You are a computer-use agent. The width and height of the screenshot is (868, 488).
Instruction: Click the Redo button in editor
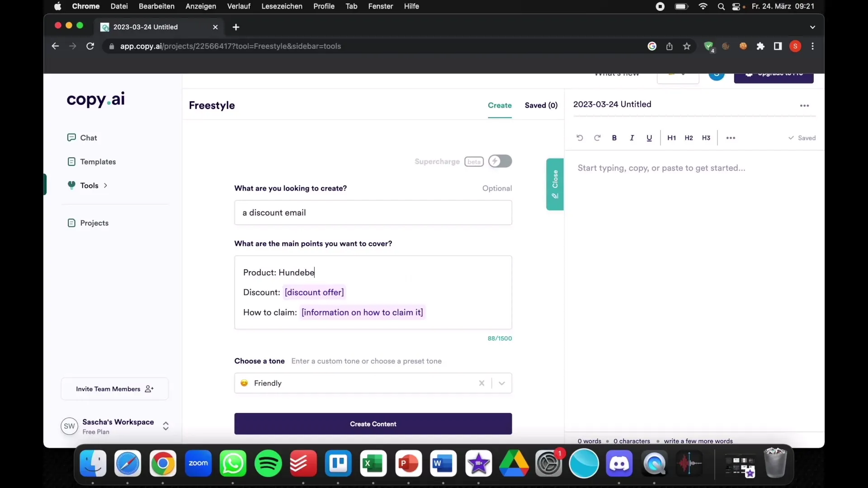click(x=597, y=138)
